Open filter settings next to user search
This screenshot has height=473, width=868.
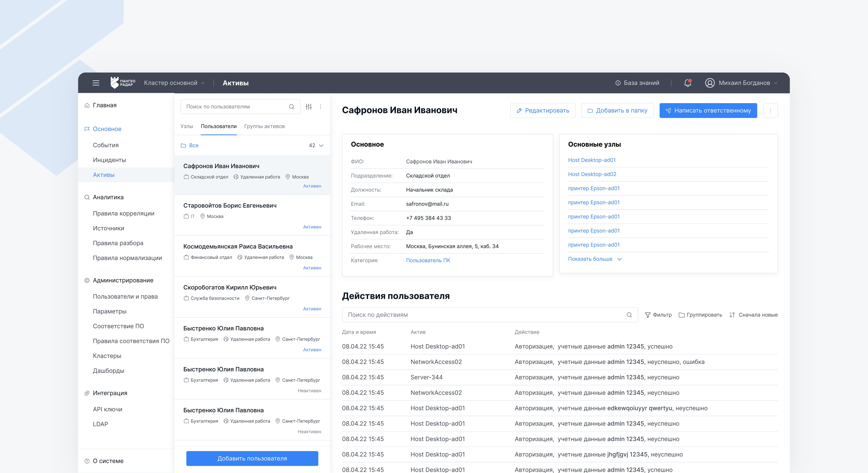point(309,107)
